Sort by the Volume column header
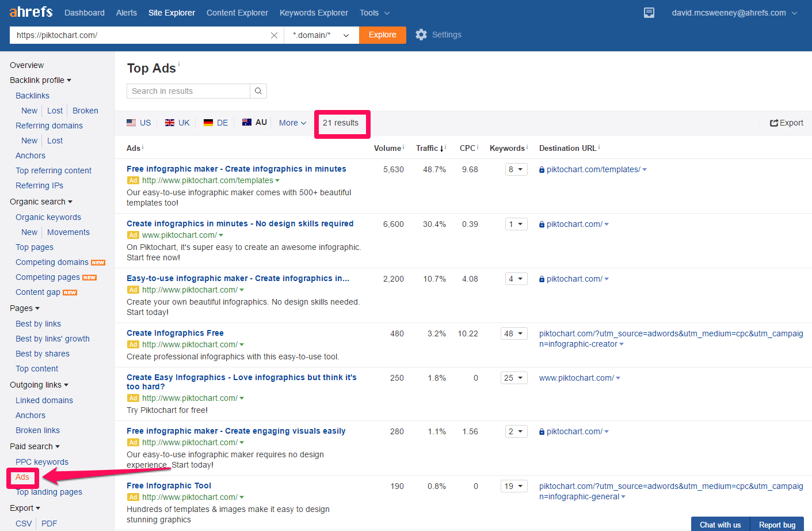The height and width of the screenshot is (531, 812). (387, 148)
